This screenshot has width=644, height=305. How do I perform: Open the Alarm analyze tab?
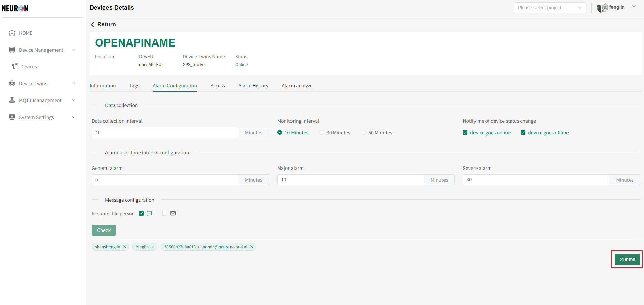pyautogui.click(x=297, y=86)
